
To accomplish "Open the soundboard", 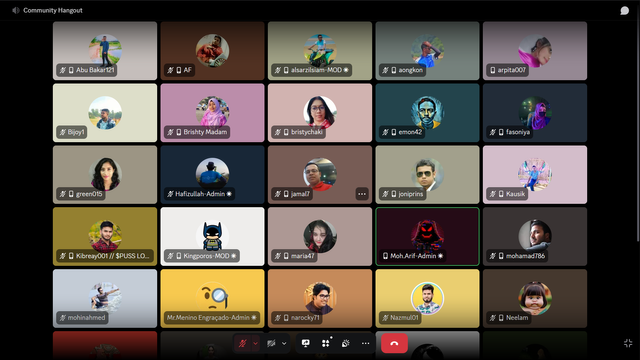I will (346, 343).
